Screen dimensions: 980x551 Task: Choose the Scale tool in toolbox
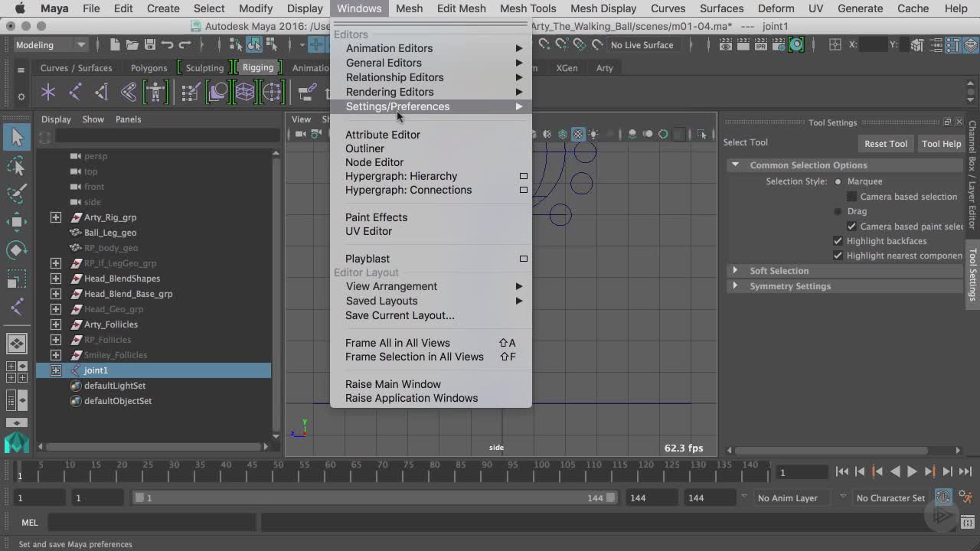(17, 279)
